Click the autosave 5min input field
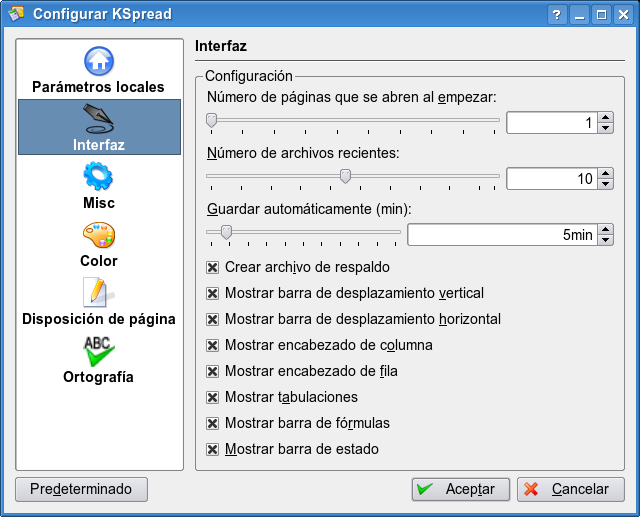This screenshot has width=640, height=517. tap(502, 235)
